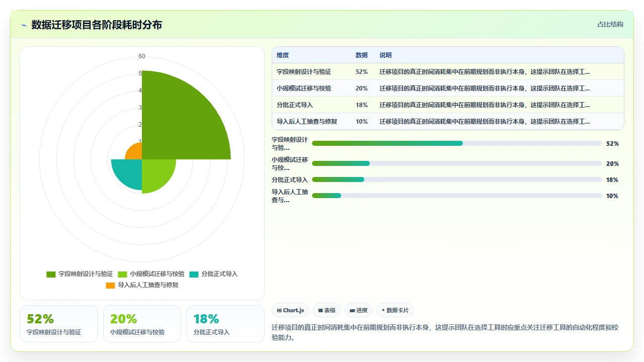644x362 pixels.
Task: Click the 10% value in the table
Action: 362,122
